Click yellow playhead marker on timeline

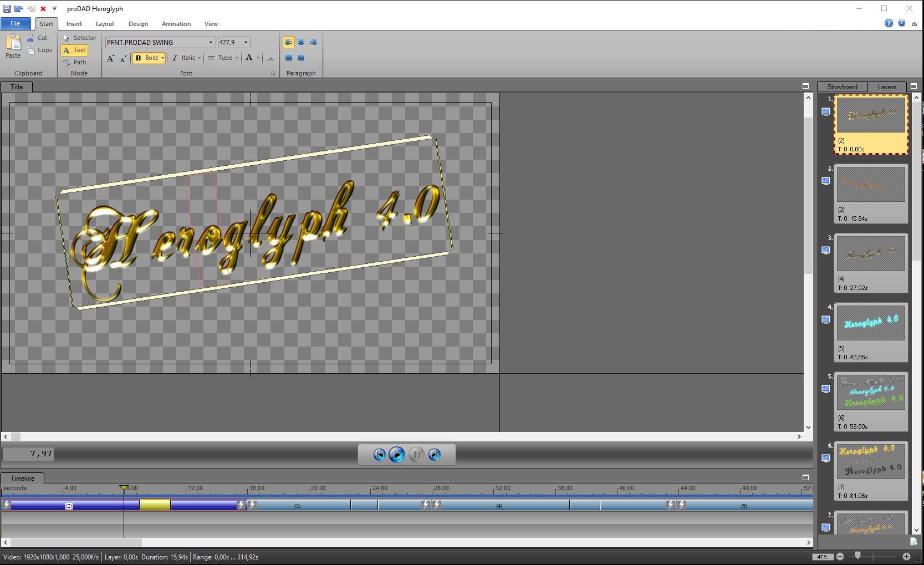click(x=124, y=488)
